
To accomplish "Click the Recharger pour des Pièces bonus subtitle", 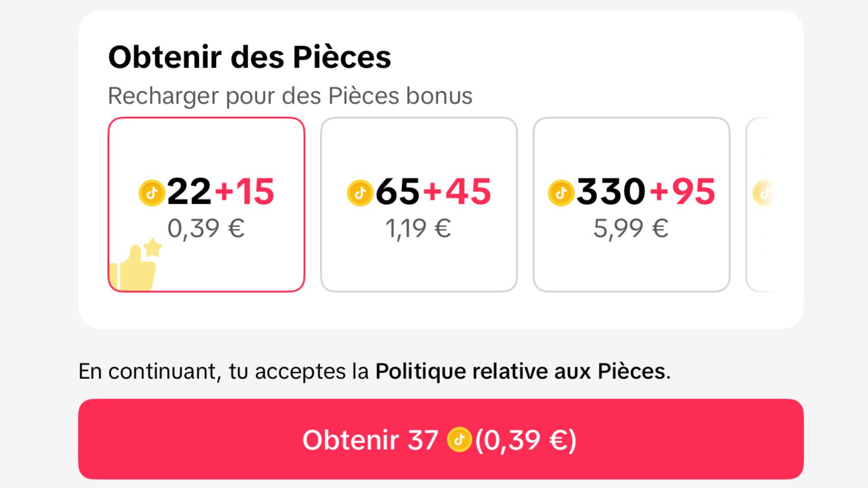I will coord(290,96).
